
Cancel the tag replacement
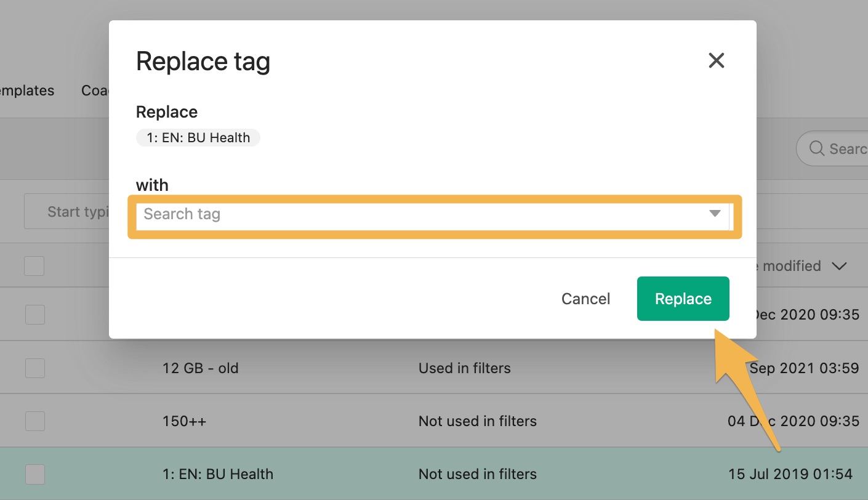click(585, 299)
